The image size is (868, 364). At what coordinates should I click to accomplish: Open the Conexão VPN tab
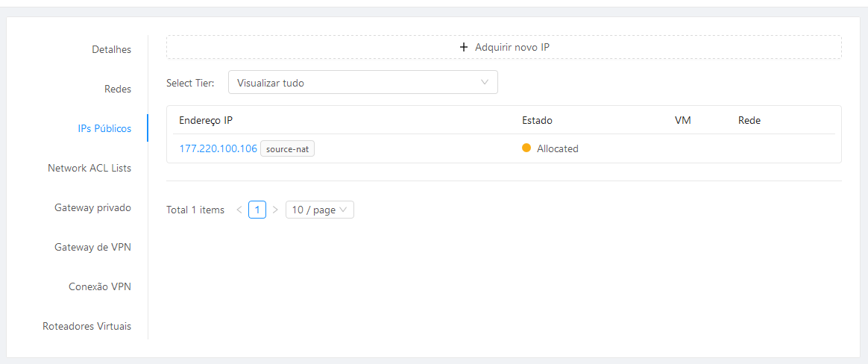click(100, 287)
